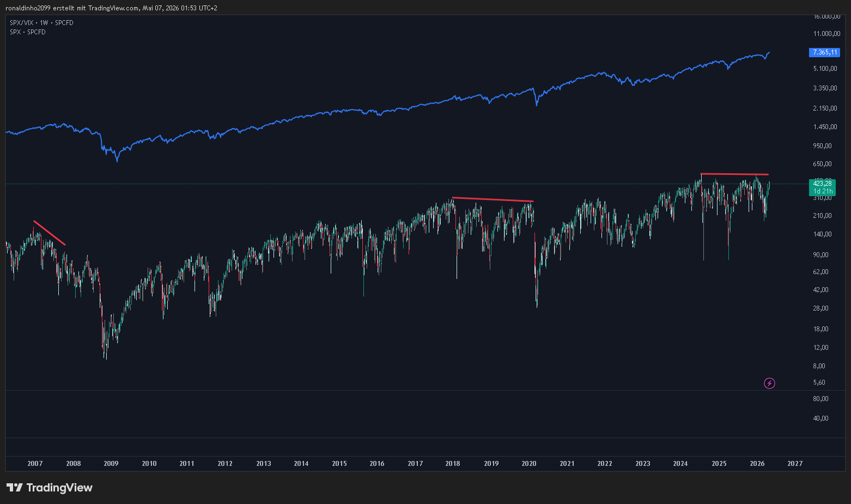This screenshot has height=504, width=851.
Task: Click the blue 7.365,11 price label
Action: [x=825, y=52]
